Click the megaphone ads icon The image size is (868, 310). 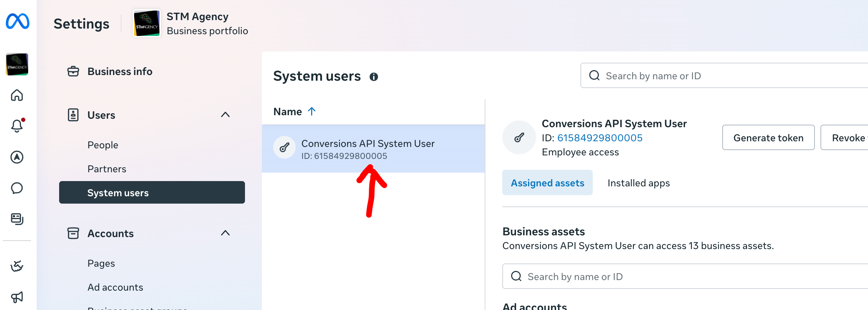point(17,297)
